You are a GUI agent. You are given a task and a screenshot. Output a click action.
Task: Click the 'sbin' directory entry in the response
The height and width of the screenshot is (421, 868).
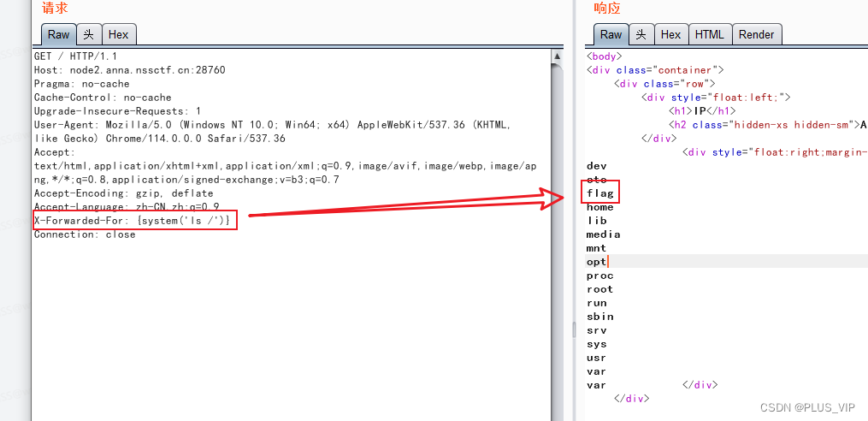click(600, 317)
